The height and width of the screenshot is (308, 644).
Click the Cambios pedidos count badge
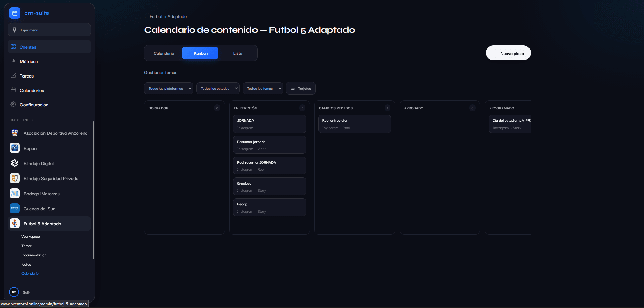(387, 108)
